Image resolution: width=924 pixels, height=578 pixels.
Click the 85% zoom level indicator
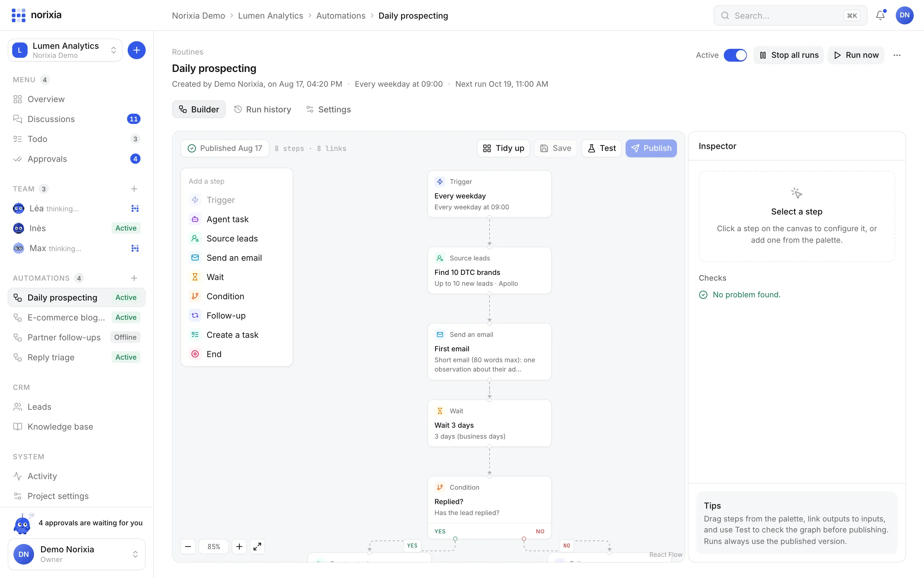click(x=214, y=546)
